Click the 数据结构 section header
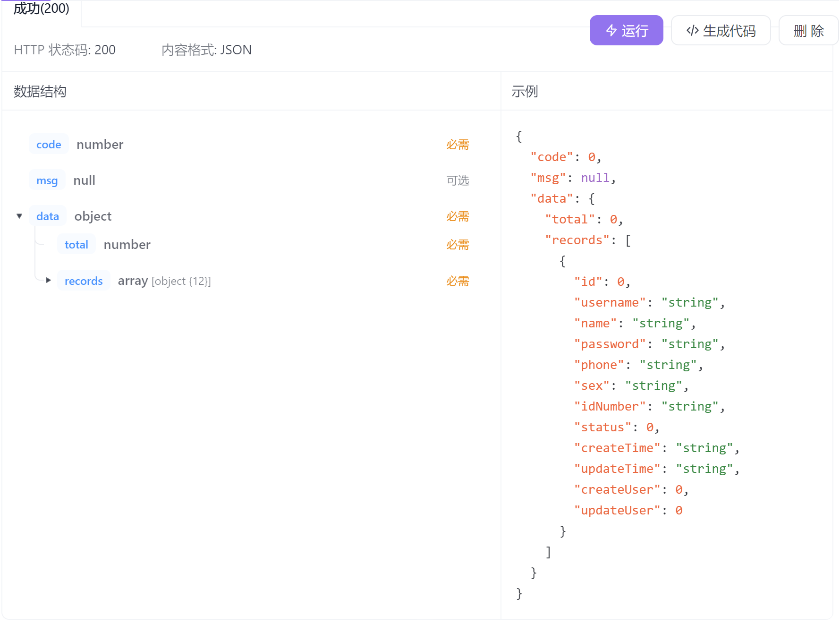This screenshot has width=840, height=625. [40, 92]
